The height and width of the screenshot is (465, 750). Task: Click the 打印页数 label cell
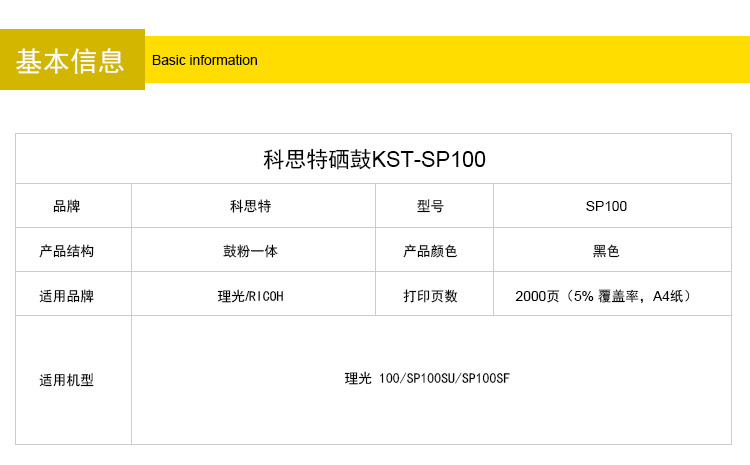[430, 296]
